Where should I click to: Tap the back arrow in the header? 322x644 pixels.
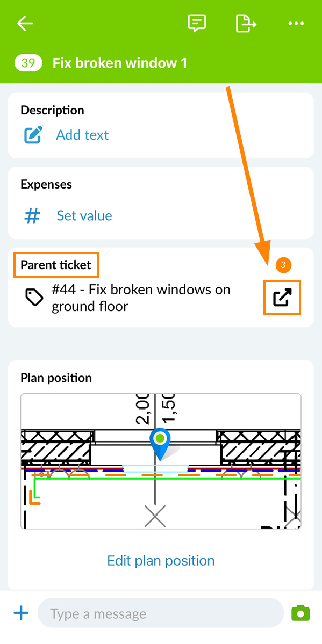pyautogui.click(x=25, y=24)
